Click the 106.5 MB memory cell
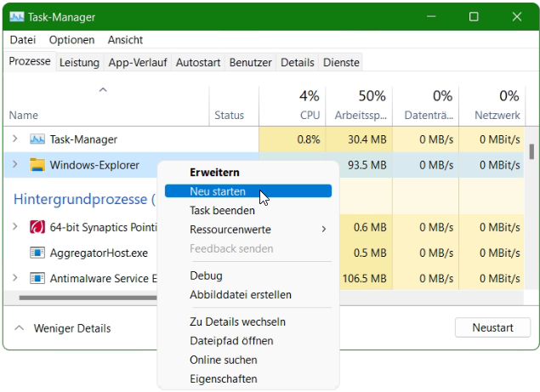The width and height of the screenshot is (540, 392). pyautogui.click(x=366, y=278)
